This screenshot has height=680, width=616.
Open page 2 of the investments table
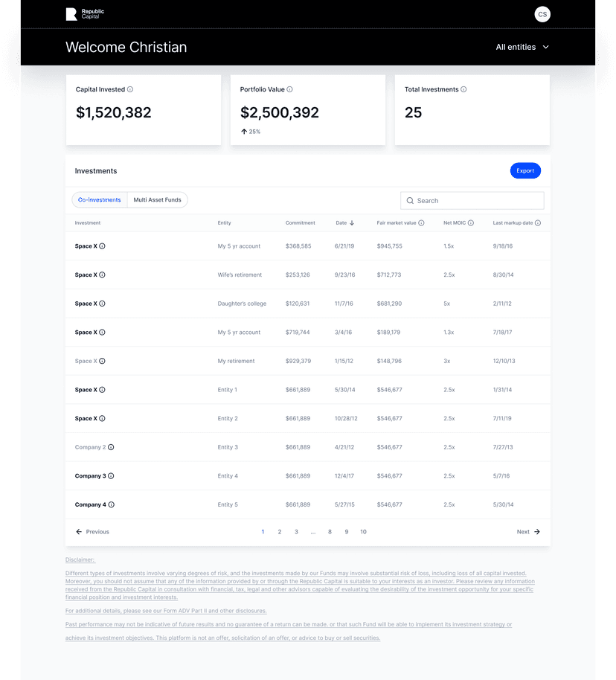click(280, 532)
